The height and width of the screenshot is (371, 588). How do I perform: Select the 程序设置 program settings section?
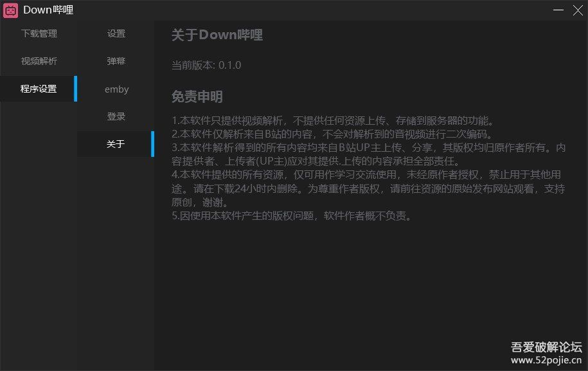coord(38,88)
